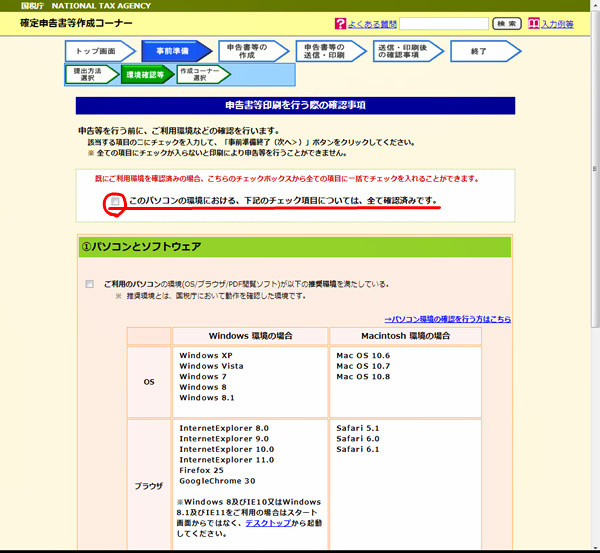Click the Windows 環境の場合 column header
600x553 pixels.
click(x=250, y=336)
